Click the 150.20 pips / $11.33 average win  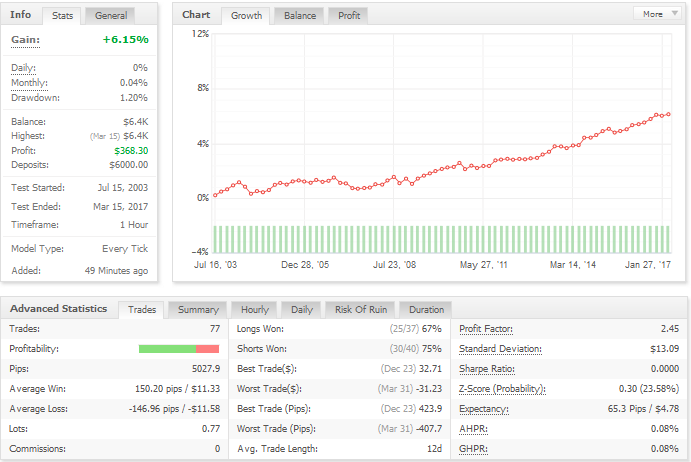178,389
